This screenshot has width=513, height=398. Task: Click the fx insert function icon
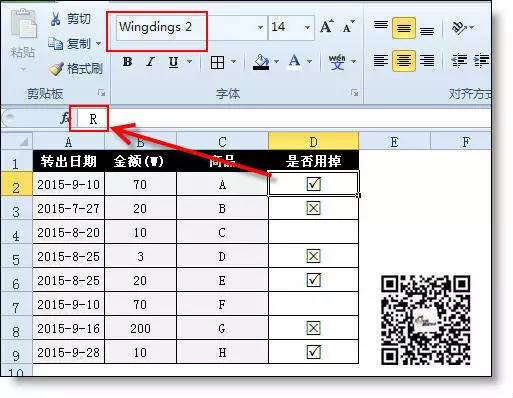(65, 118)
